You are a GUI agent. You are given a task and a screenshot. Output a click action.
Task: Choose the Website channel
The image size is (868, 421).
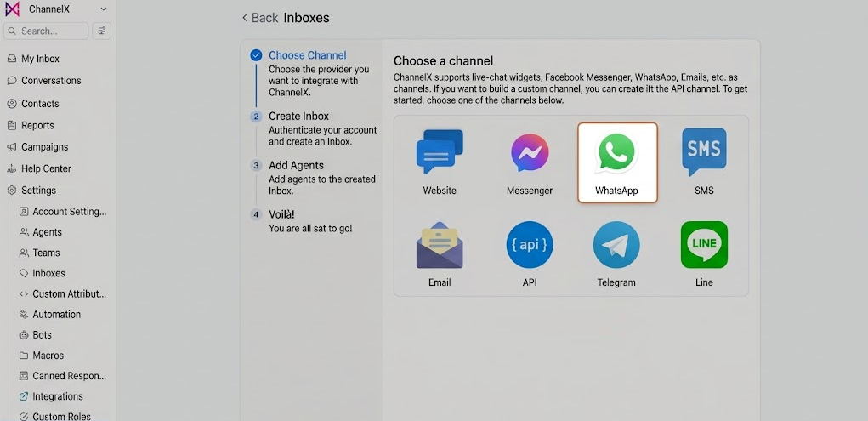click(x=440, y=162)
